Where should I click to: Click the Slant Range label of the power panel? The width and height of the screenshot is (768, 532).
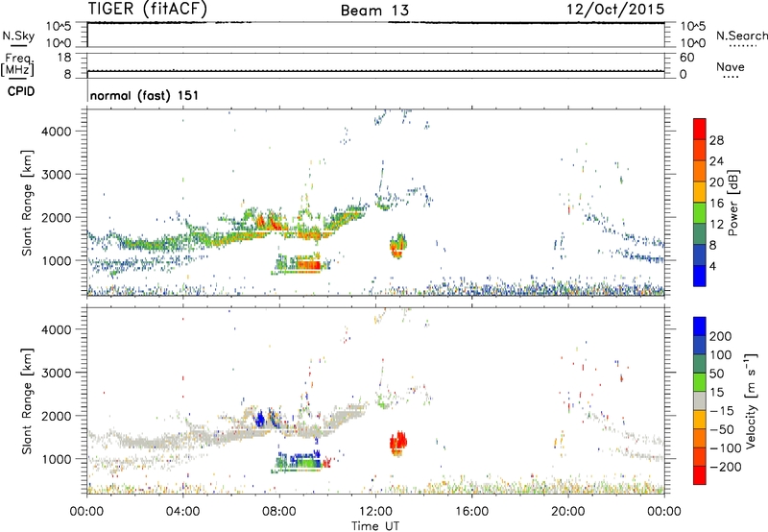click(x=27, y=203)
